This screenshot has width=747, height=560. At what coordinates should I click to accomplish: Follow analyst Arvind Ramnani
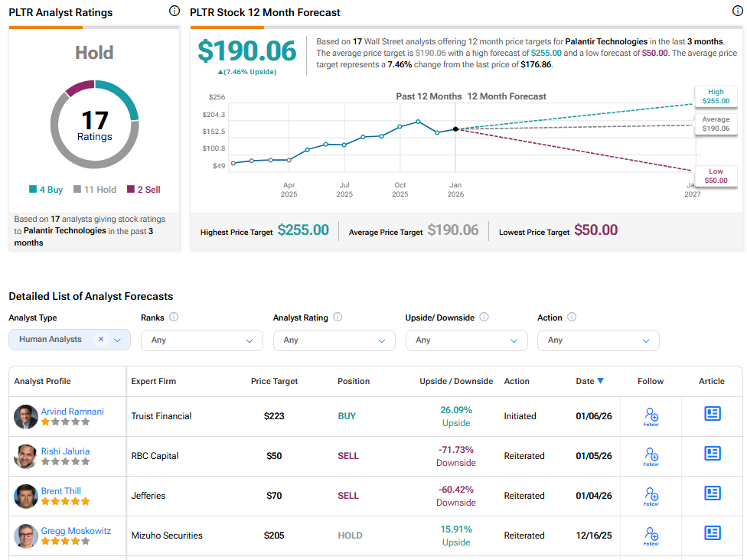651,416
